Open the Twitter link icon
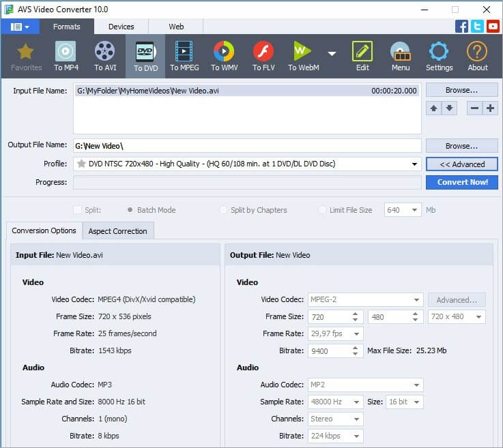Screen dimensions: 503x448 coord(477,27)
